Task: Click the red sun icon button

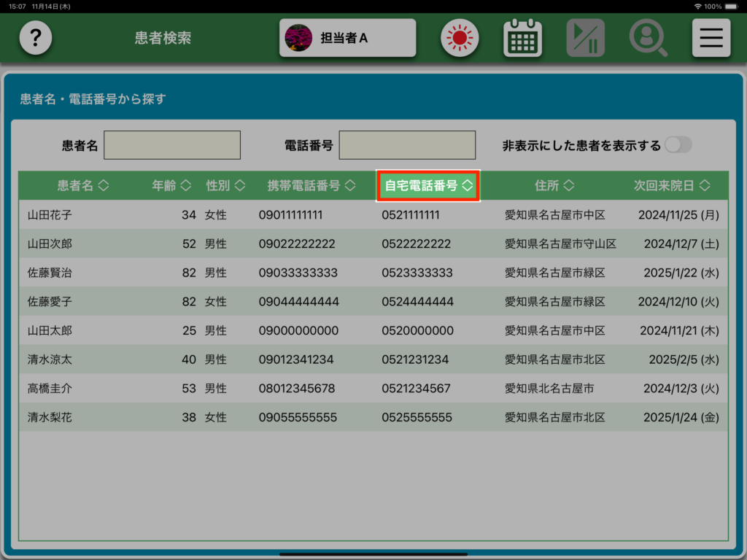Action: (459, 38)
